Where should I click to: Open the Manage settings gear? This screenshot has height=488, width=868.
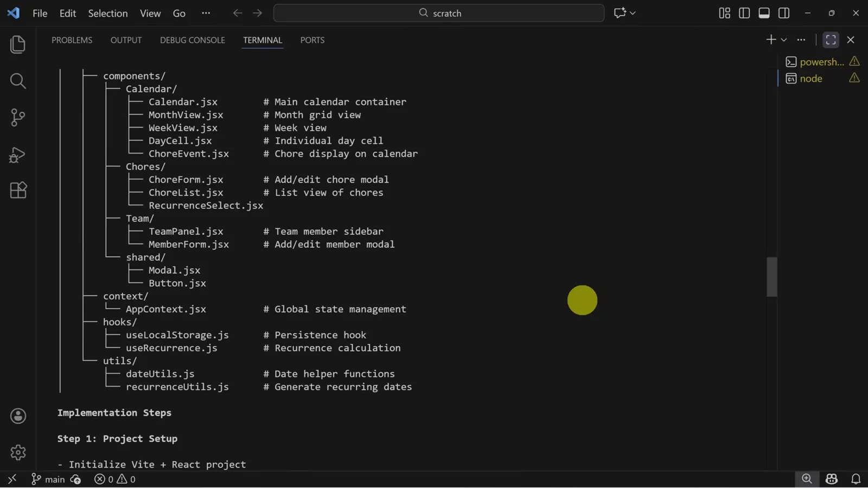tap(18, 452)
